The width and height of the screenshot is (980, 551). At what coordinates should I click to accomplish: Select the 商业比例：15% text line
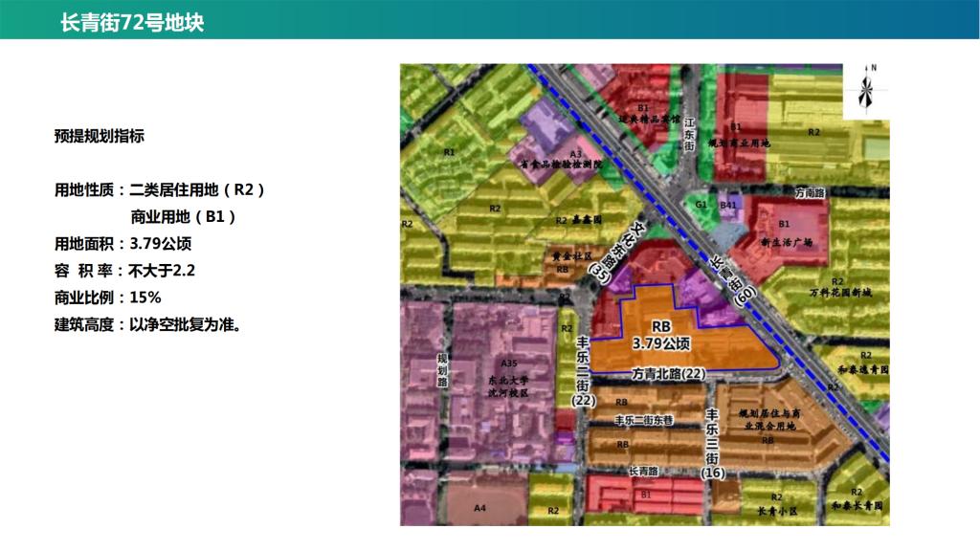click(107, 297)
